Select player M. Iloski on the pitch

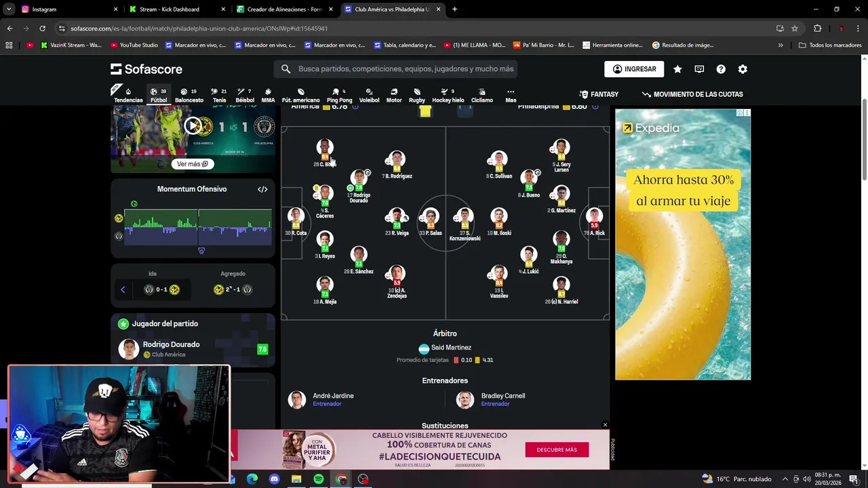coord(499,222)
